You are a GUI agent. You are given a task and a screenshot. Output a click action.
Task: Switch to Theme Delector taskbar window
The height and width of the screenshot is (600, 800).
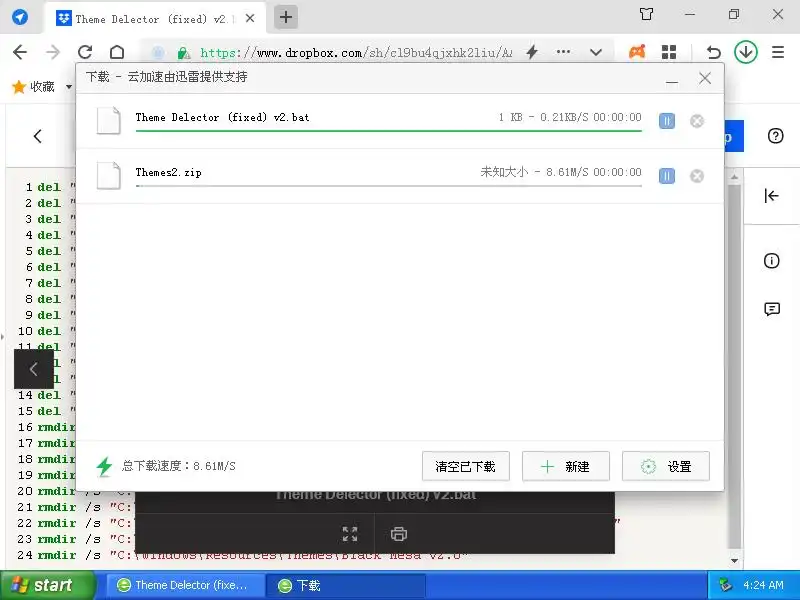pos(186,585)
